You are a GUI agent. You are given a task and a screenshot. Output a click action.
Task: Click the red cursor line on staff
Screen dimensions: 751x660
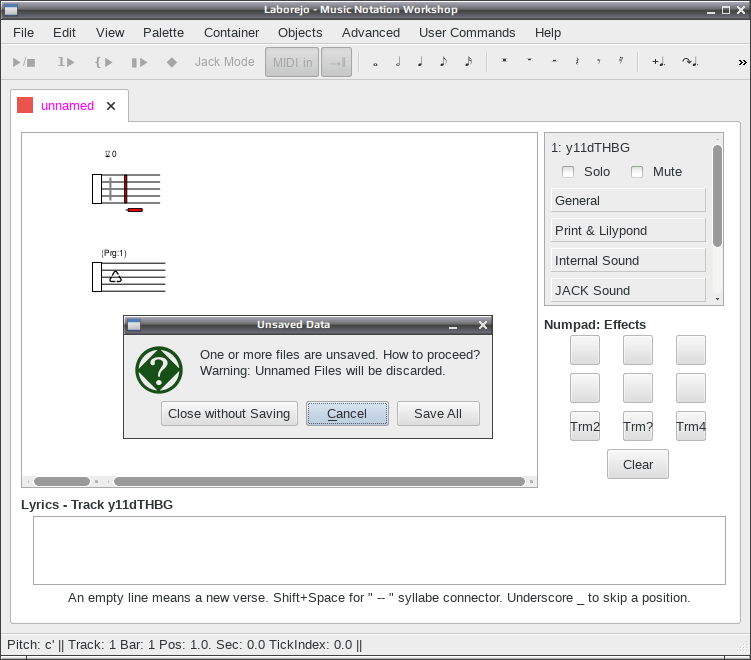coord(125,189)
